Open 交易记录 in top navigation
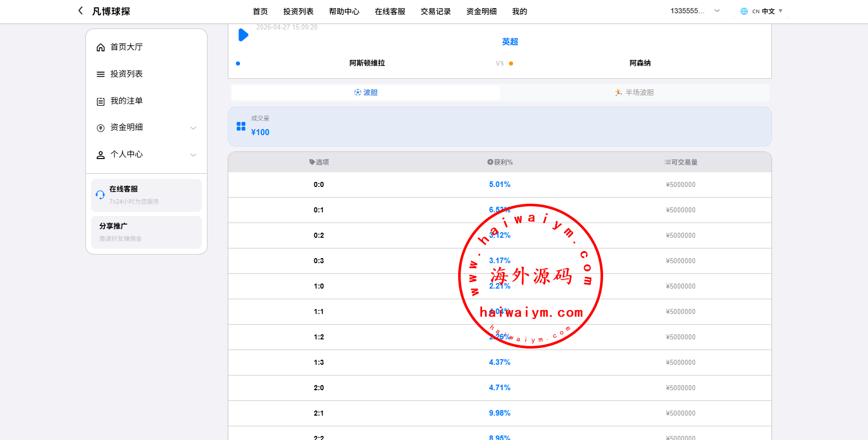 [435, 11]
